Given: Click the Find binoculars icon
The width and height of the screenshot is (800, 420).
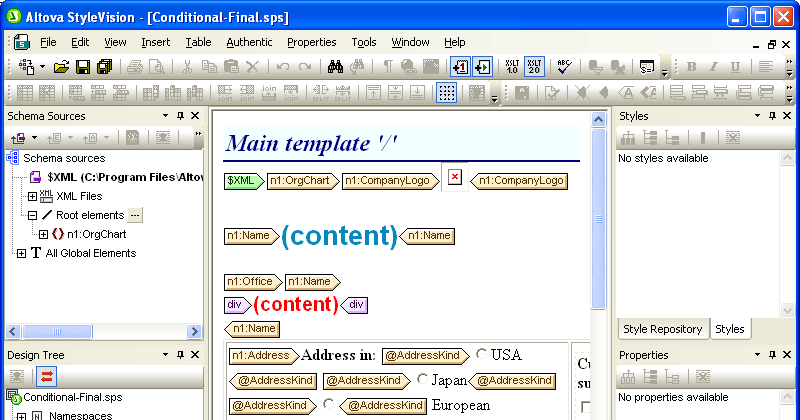Looking at the screenshot, I should coord(335,67).
